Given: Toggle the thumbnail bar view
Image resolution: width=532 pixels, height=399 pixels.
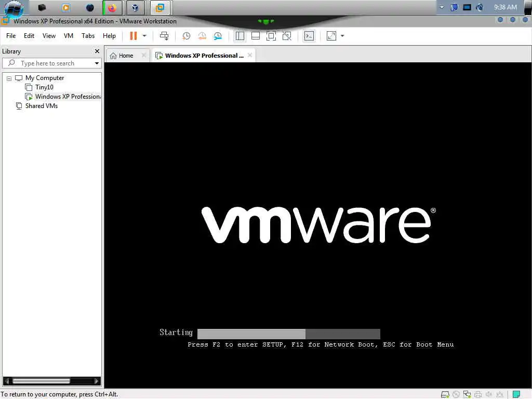Looking at the screenshot, I should [x=256, y=36].
